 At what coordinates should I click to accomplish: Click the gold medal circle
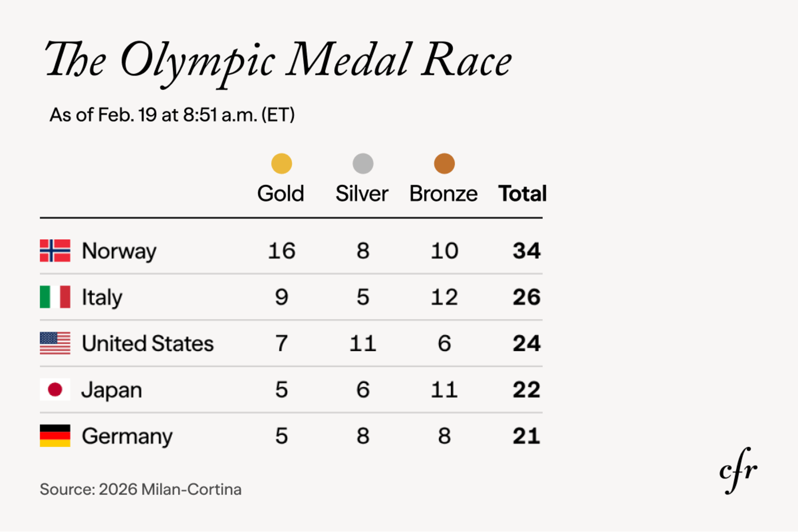pyautogui.click(x=281, y=163)
